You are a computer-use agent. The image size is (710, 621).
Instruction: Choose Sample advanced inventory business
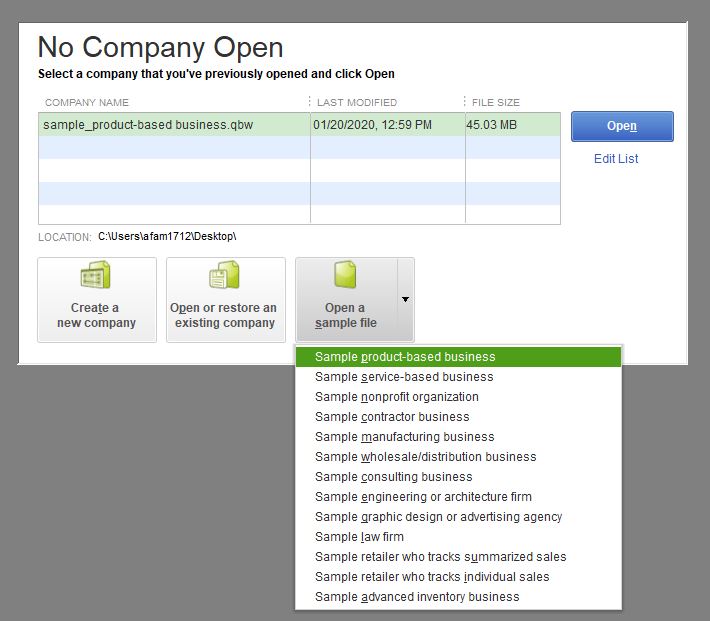pos(458,597)
